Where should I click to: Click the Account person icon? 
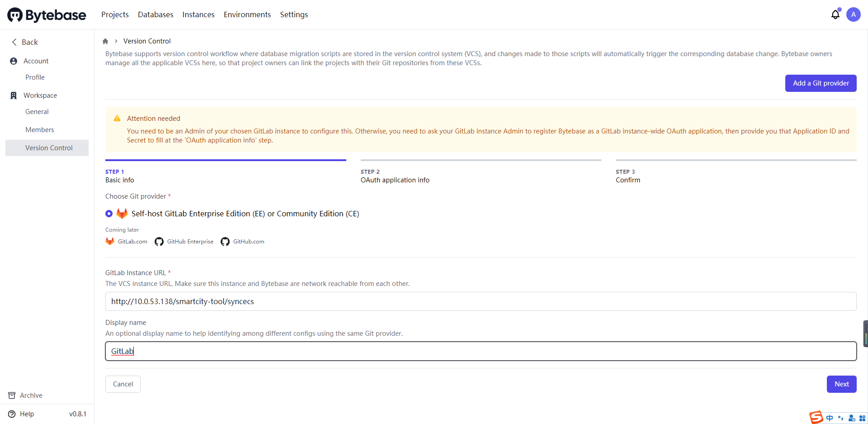coord(14,61)
